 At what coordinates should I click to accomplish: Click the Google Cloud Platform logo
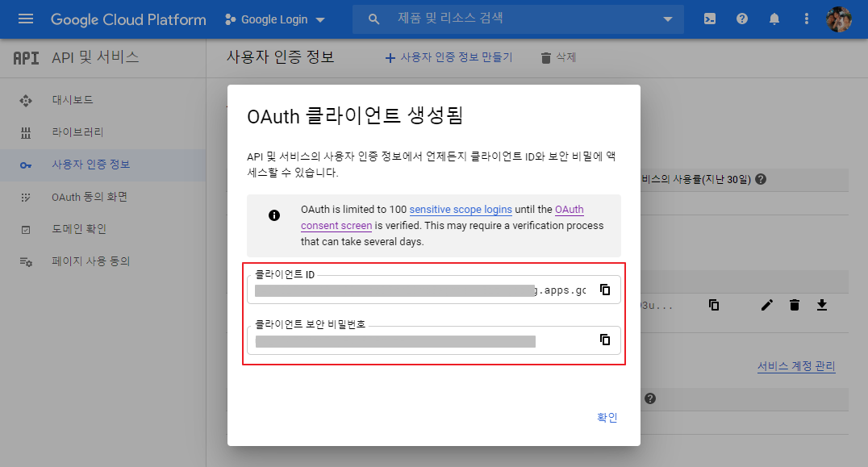coord(128,19)
